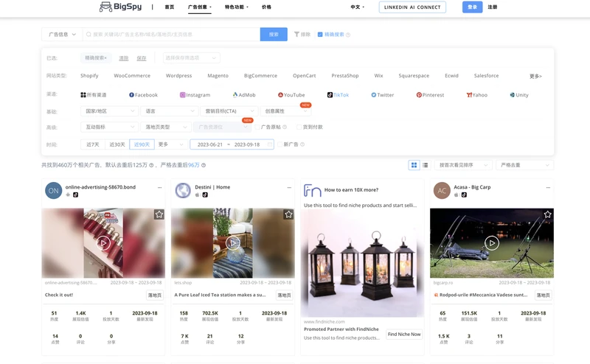Viewport: 590px width, 364px height.
Task: Play the Destini Home ad video
Action: (x=233, y=242)
